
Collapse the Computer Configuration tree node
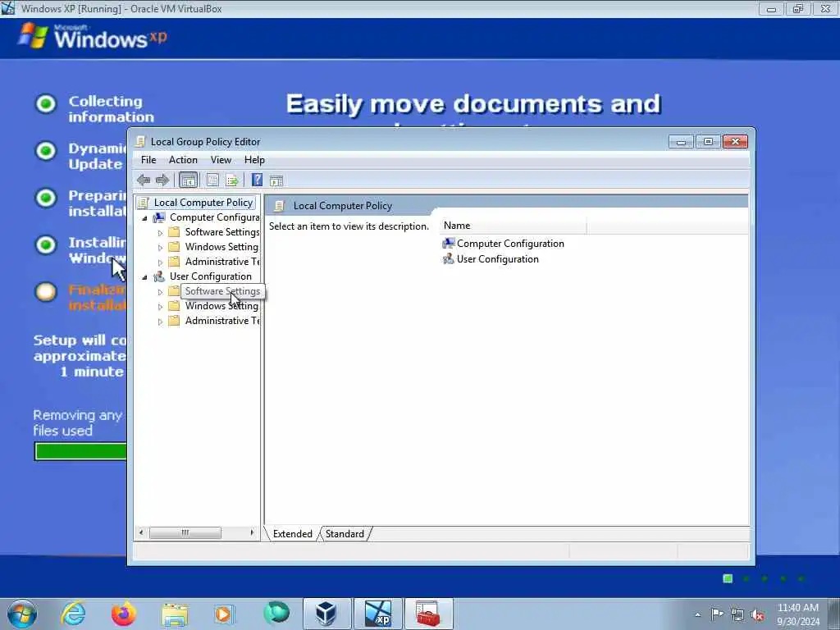coord(144,218)
